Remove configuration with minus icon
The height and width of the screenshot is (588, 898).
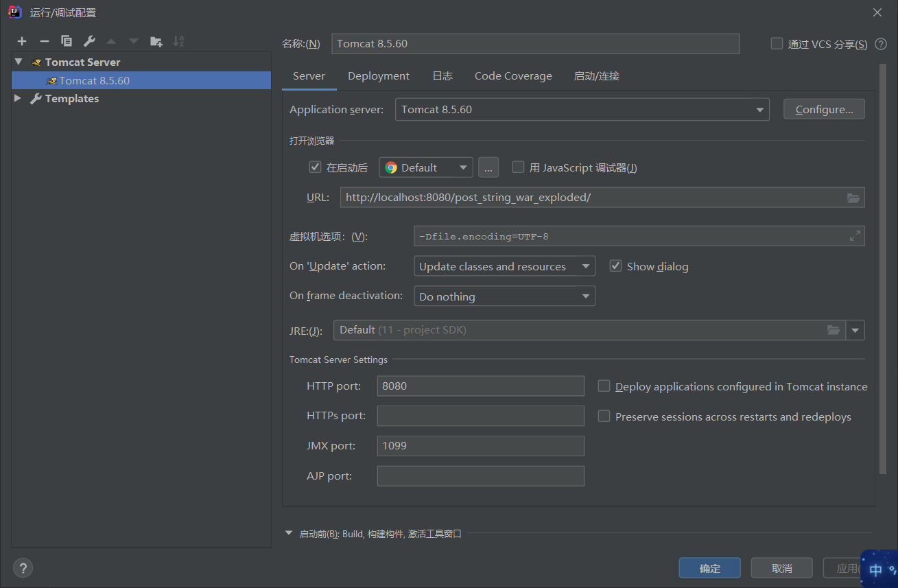point(44,41)
